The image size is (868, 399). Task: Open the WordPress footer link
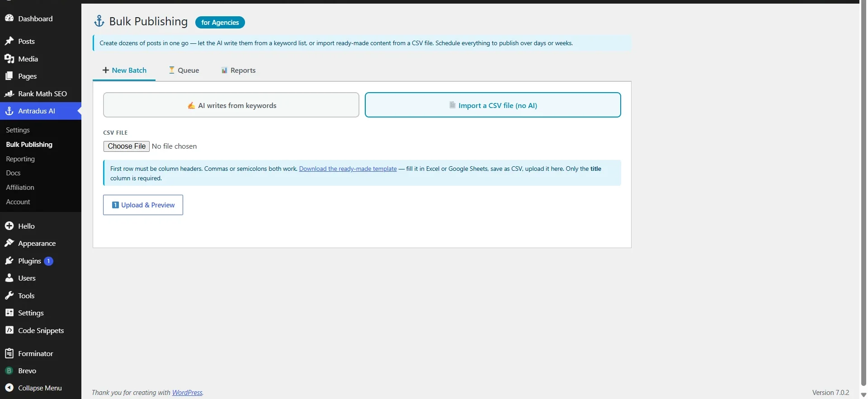187,393
